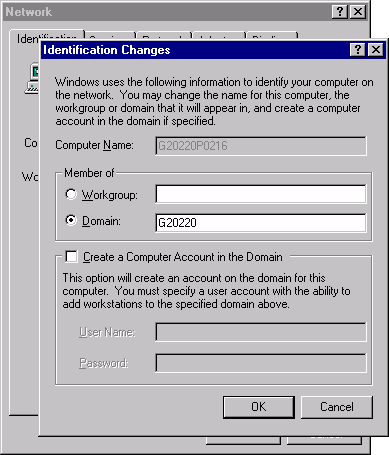The width and height of the screenshot is (389, 455).
Task: Enable Create a Computer Account in the Domain
Action: click(x=71, y=257)
